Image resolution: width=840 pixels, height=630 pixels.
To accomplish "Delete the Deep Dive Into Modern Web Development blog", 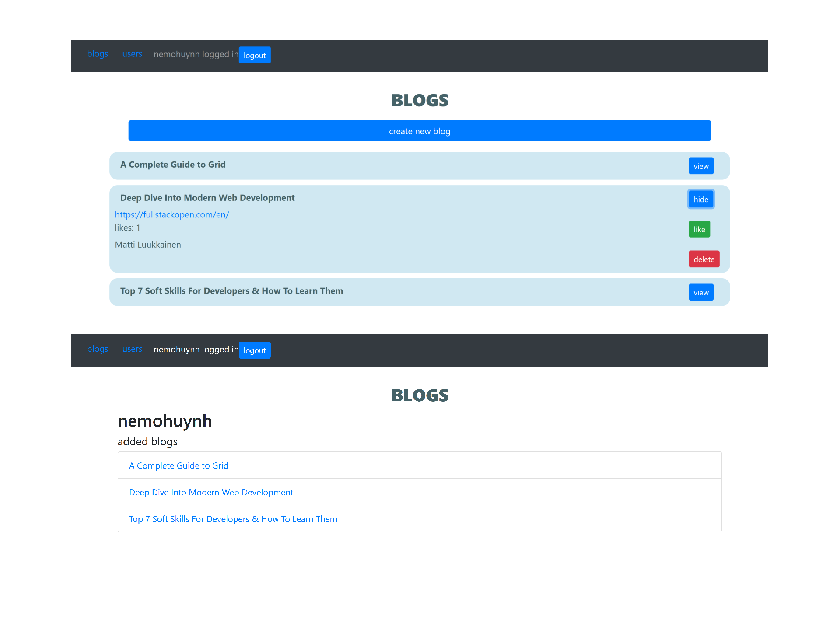I will coord(704,259).
